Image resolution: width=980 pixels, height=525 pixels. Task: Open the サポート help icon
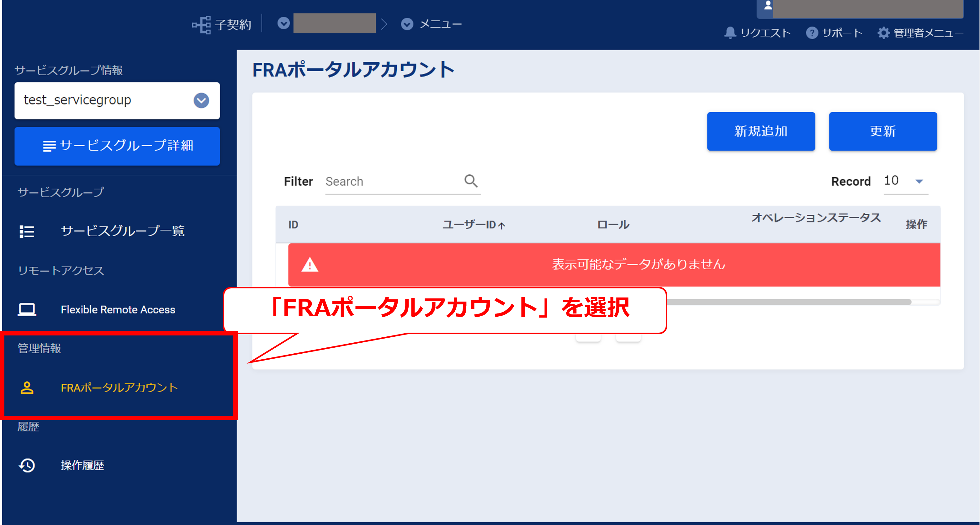(x=813, y=33)
